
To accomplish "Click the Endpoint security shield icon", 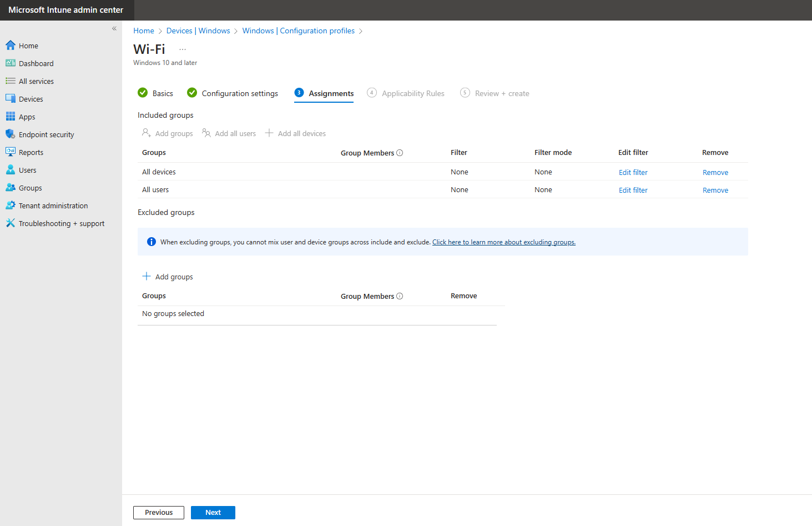I will point(11,134).
